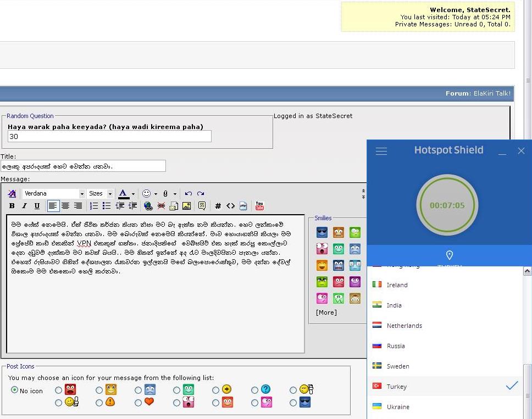Screen dimensions: 532x419
Task: Apply the text color A button
Action: (123, 193)
